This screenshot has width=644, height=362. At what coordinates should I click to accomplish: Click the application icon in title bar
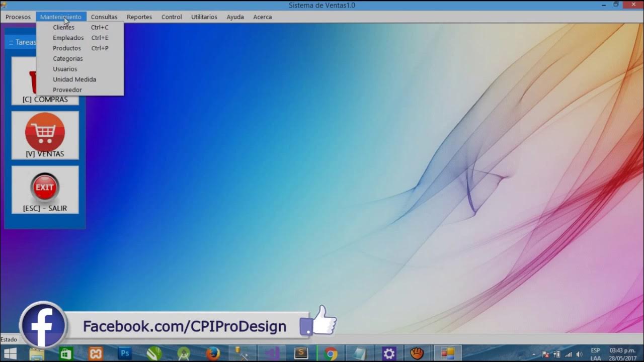[x=4, y=5]
